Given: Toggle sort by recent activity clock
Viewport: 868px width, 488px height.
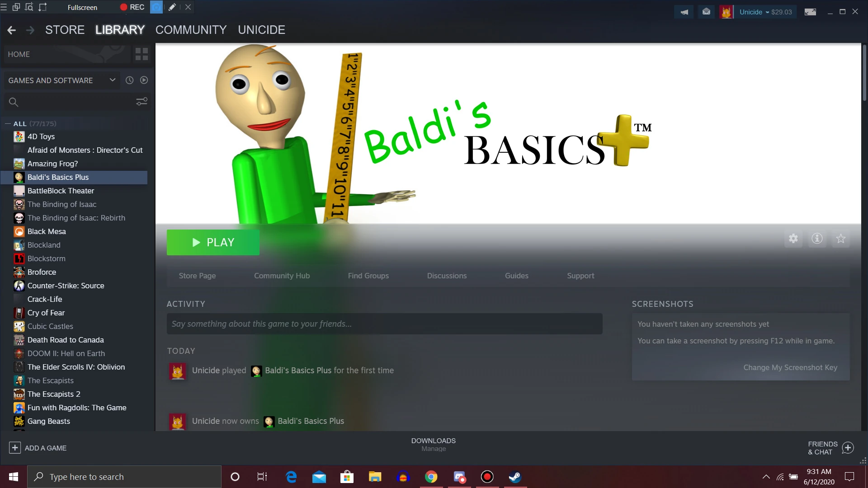Looking at the screenshot, I should pyautogui.click(x=129, y=80).
